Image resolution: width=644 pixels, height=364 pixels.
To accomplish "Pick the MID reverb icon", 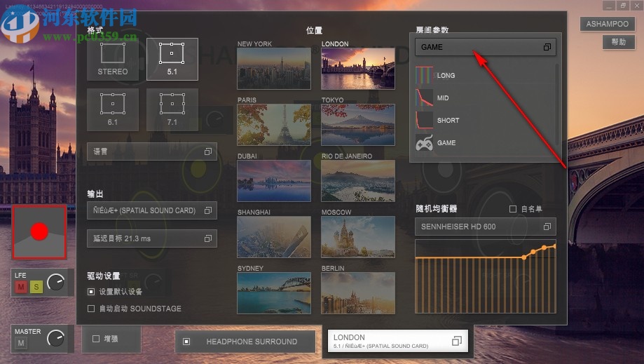I will pyautogui.click(x=424, y=97).
